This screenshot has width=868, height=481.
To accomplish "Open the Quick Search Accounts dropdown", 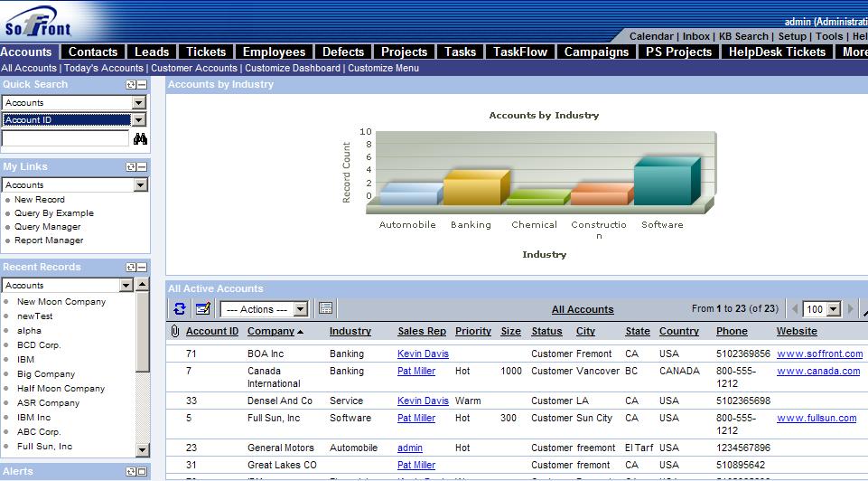I will pos(139,102).
